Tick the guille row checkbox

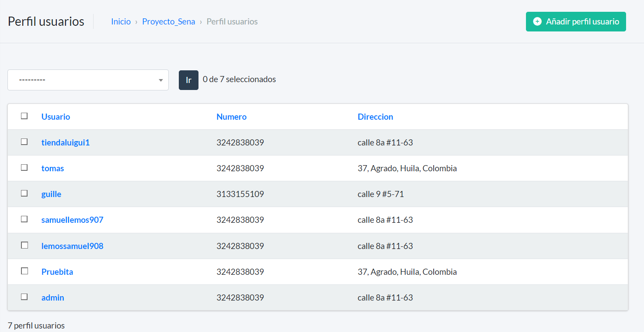(x=24, y=194)
